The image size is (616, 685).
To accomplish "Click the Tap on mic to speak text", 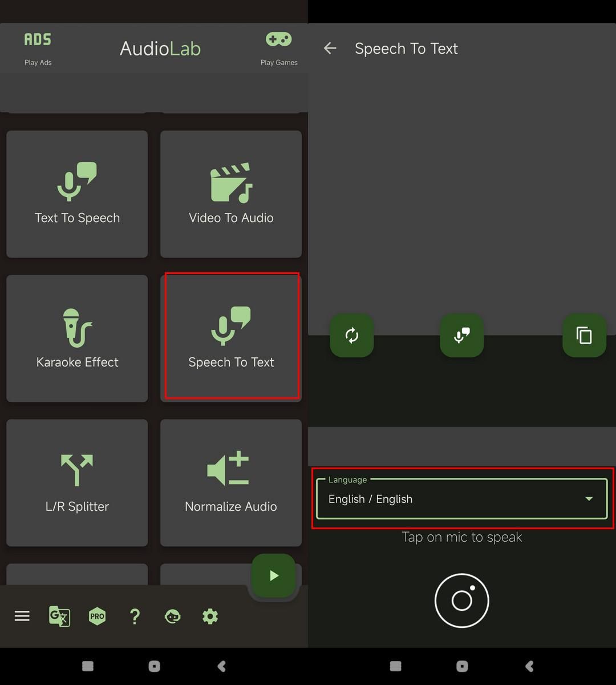I will click(x=462, y=537).
